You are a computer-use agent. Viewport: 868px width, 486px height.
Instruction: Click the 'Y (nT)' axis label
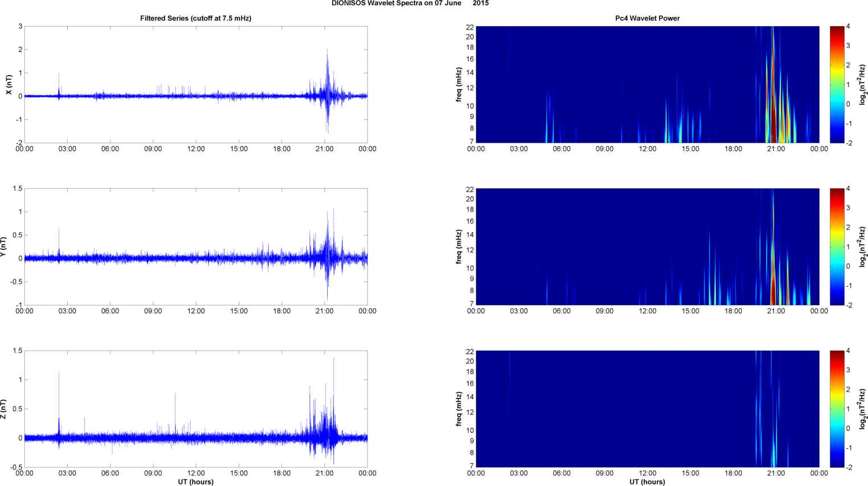tap(3, 247)
